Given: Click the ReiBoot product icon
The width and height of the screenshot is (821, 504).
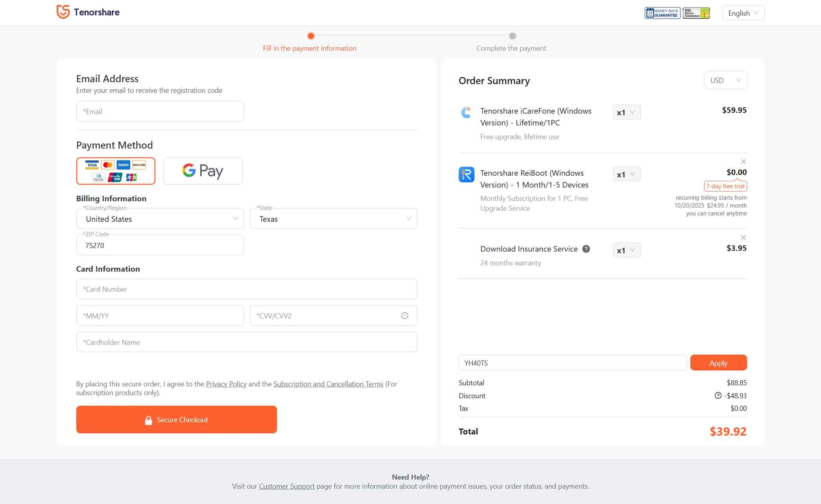Looking at the screenshot, I should (x=466, y=175).
